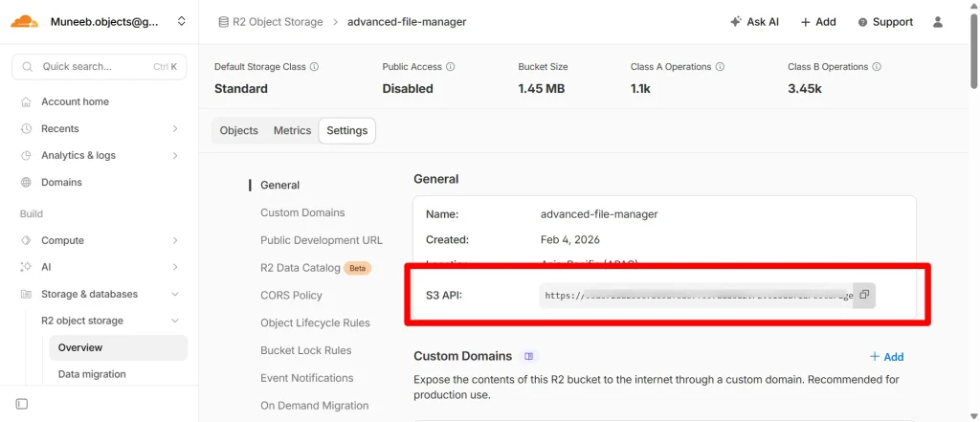Open Custom Domains documentation icon
The image size is (980, 422).
pos(528,356)
